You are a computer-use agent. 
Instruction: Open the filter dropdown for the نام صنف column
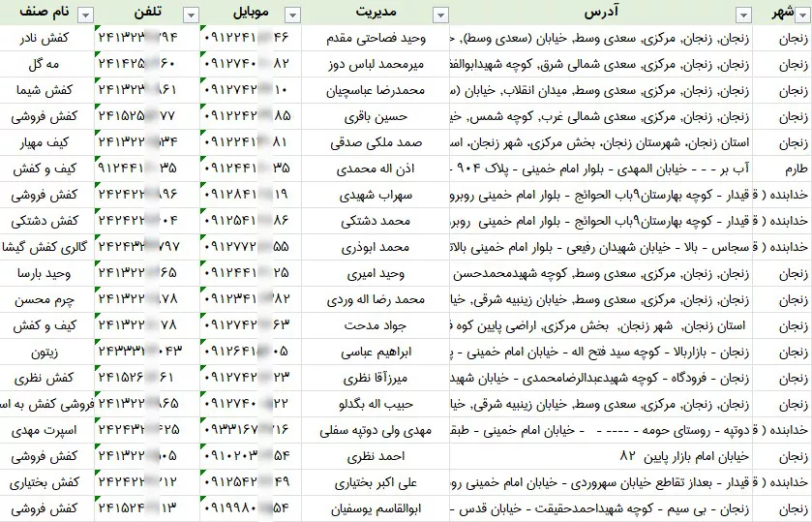pos(85,15)
